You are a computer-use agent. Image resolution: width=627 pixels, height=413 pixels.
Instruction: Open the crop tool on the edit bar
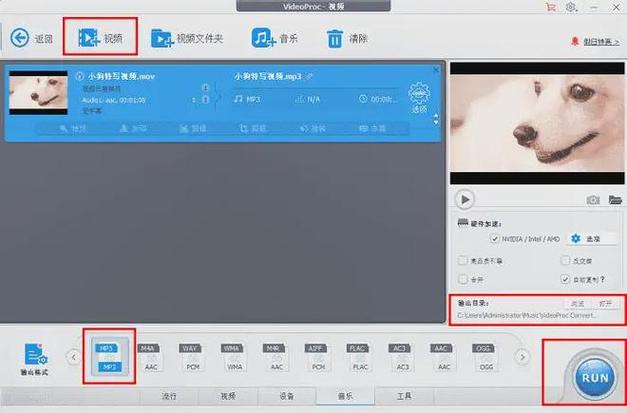(x=253, y=128)
